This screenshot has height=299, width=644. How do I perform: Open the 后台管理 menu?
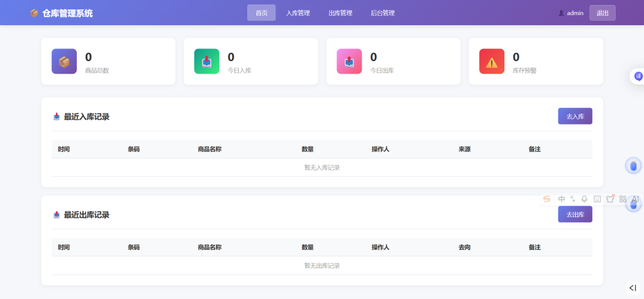383,13
